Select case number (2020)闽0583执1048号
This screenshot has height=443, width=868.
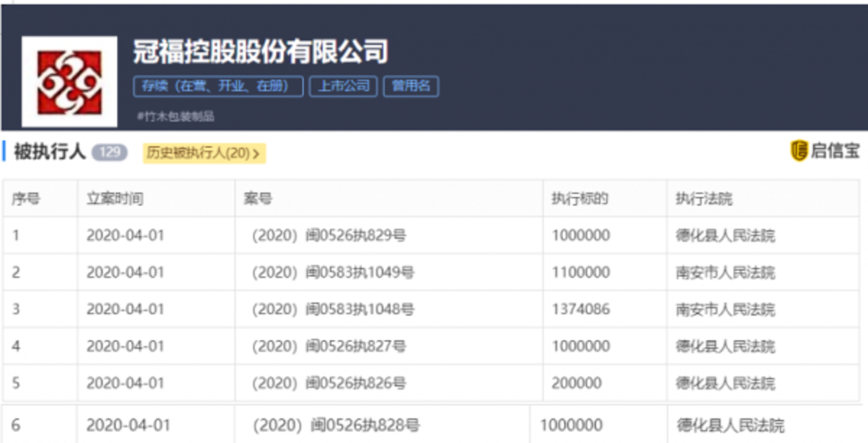tap(333, 310)
